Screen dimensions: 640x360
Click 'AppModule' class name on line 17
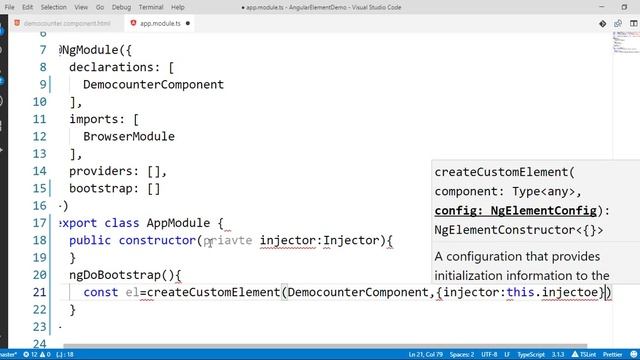point(178,223)
